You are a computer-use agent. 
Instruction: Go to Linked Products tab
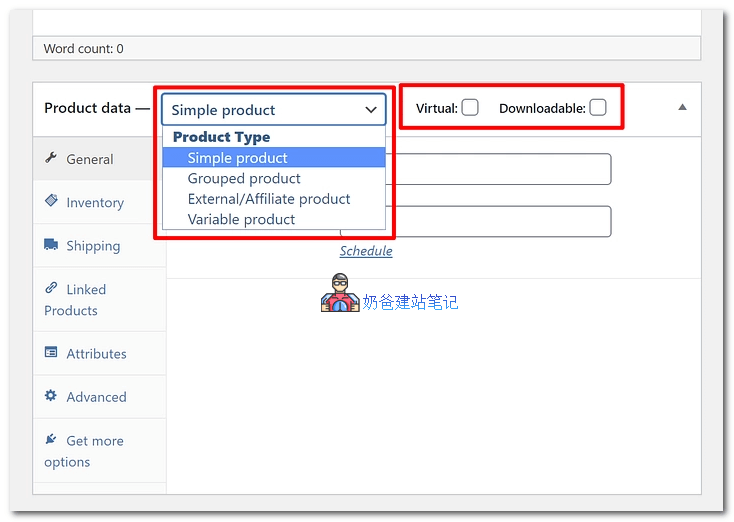coord(99,300)
